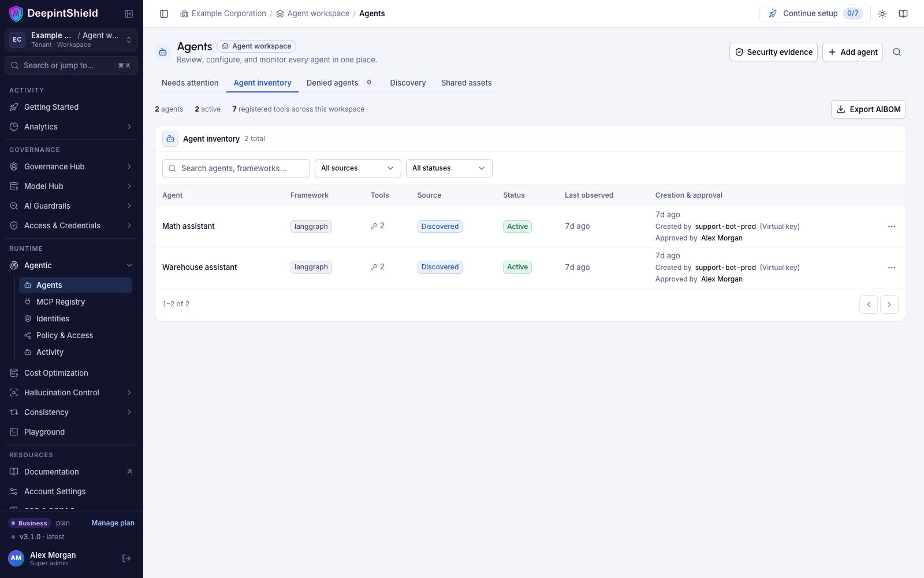Click the Manage plan link
The width and height of the screenshot is (924, 578).
tap(113, 523)
